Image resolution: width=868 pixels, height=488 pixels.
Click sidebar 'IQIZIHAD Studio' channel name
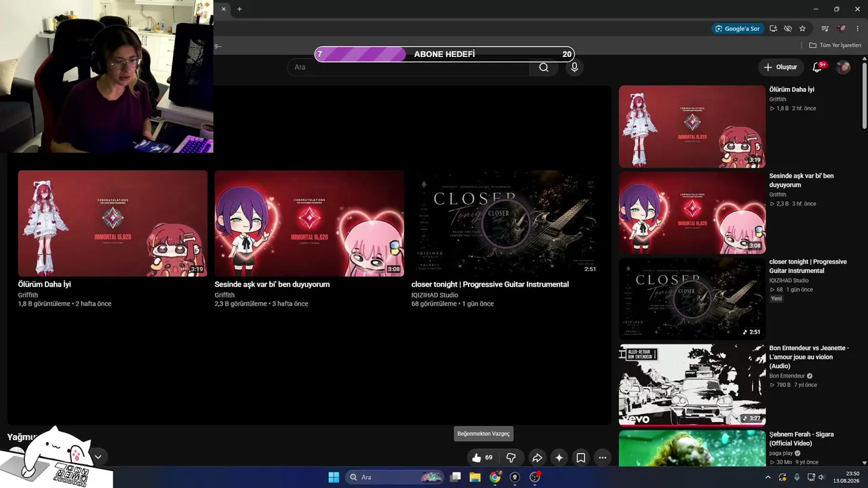[789, 281]
